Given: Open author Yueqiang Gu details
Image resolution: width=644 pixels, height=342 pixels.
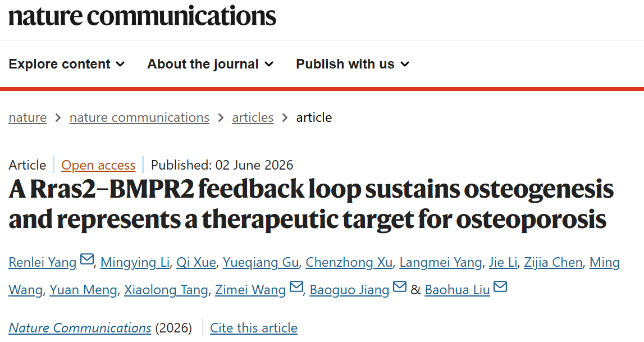Looking at the screenshot, I should (x=261, y=262).
